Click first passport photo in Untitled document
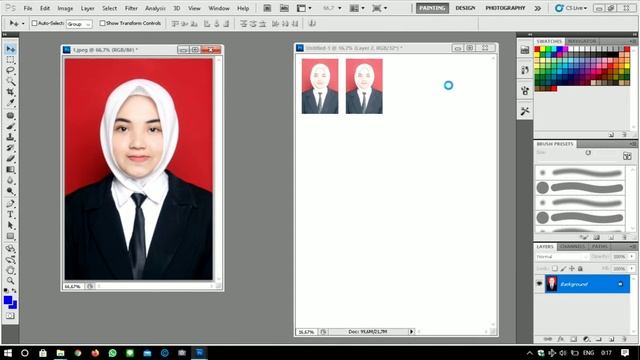The height and width of the screenshot is (360, 640). click(320, 86)
